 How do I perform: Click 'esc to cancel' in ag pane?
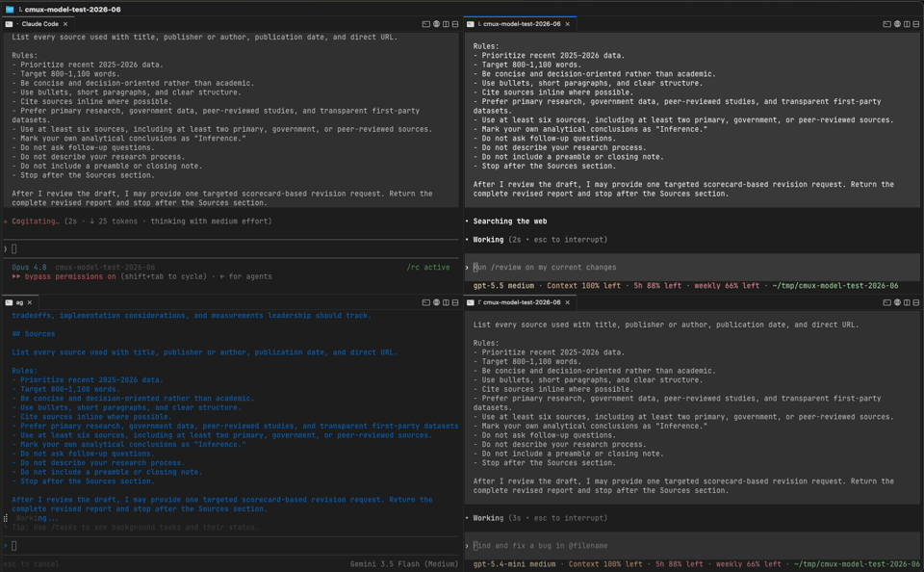31,563
